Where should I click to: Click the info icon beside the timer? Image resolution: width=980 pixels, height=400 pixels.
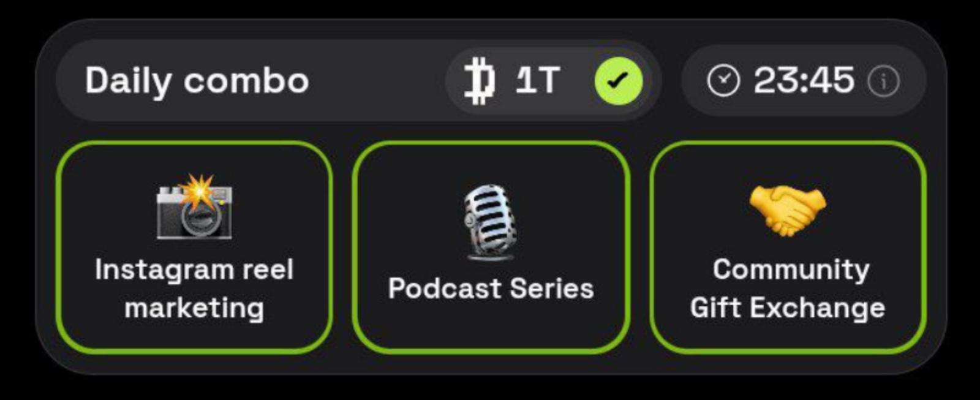click(x=883, y=81)
